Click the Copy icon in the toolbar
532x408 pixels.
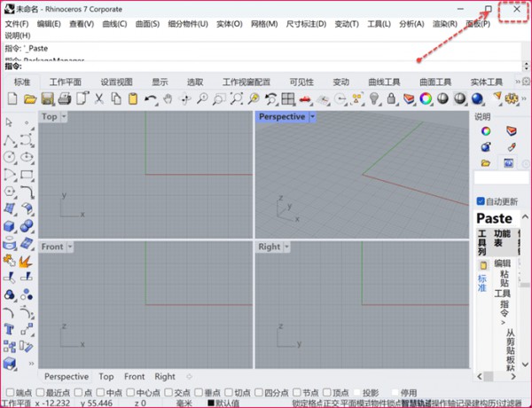click(x=116, y=98)
